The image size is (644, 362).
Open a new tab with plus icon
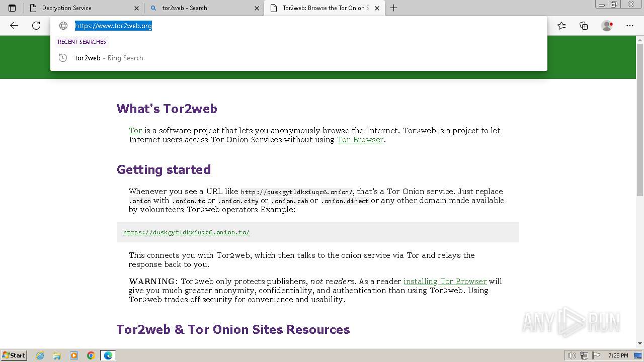point(393,8)
